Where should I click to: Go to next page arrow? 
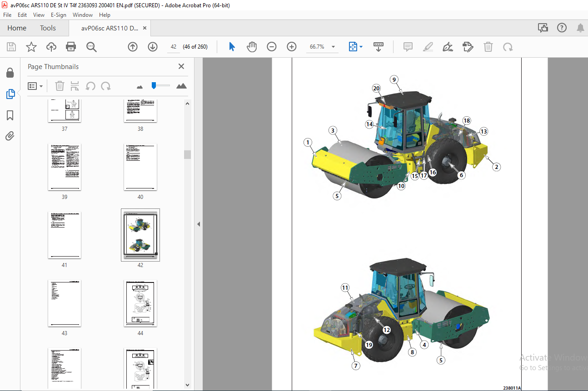(x=153, y=47)
